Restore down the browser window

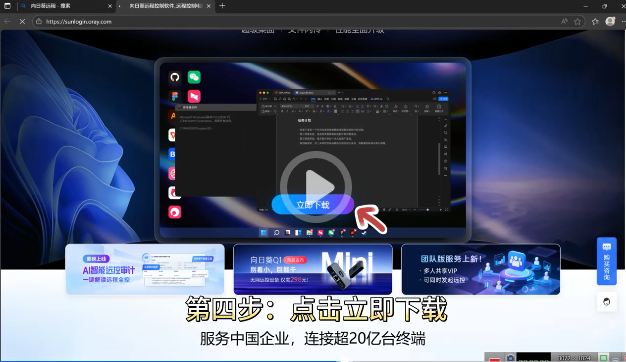tap(604, 6)
